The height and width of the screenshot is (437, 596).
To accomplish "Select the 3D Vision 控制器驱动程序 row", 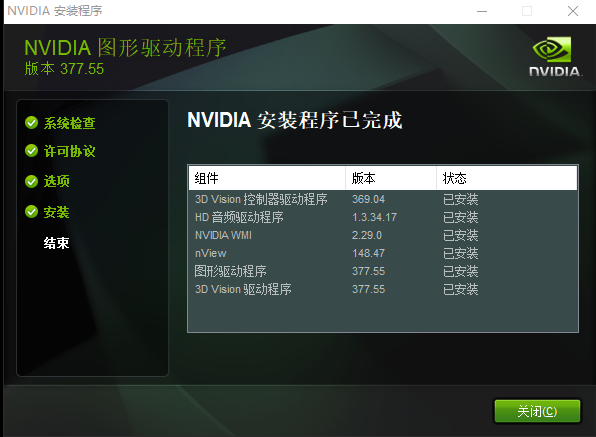I will click(x=383, y=199).
